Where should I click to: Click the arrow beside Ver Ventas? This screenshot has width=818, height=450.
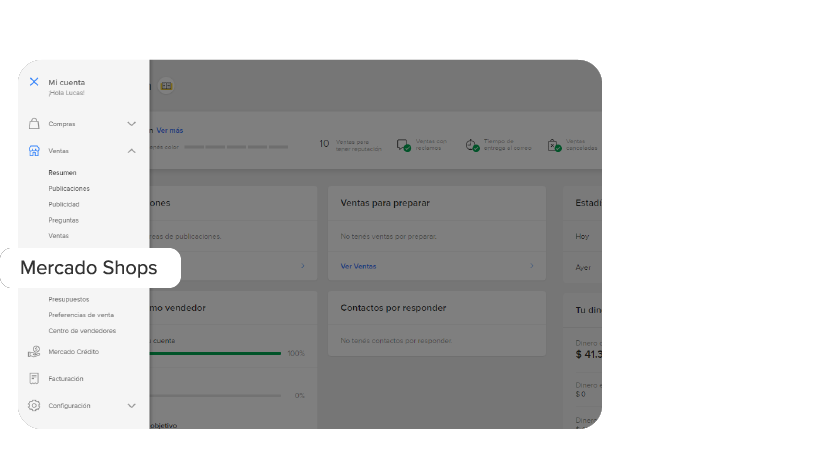(532, 266)
